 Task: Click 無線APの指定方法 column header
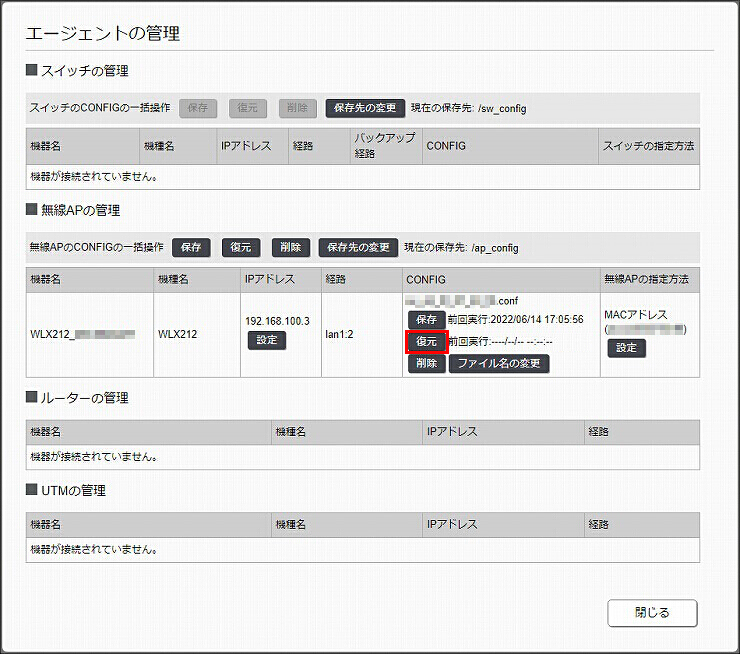649,279
